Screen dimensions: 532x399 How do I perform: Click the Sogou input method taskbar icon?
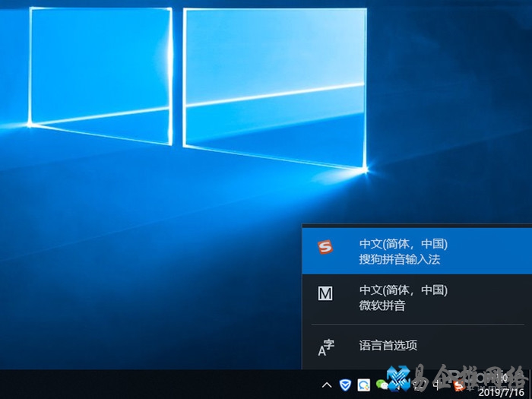click(458, 385)
